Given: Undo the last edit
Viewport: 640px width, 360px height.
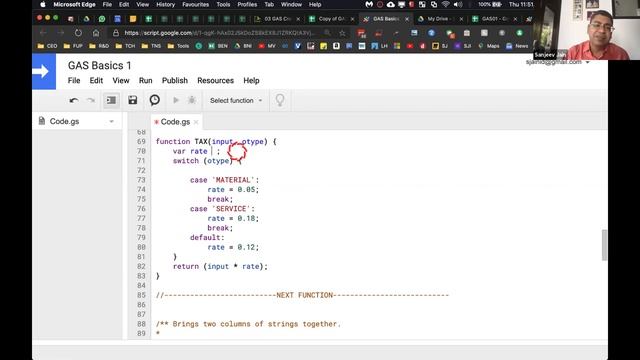Looking at the screenshot, I should click(74, 100).
